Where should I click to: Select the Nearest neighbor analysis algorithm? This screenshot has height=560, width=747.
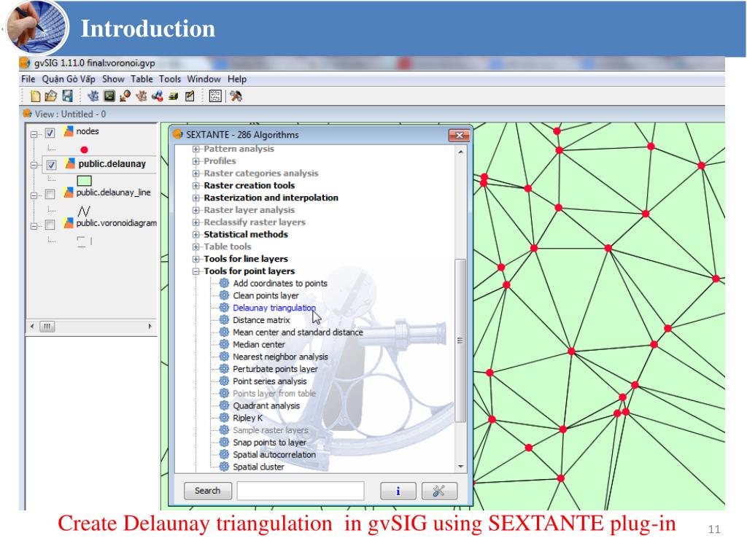click(281, 357)
